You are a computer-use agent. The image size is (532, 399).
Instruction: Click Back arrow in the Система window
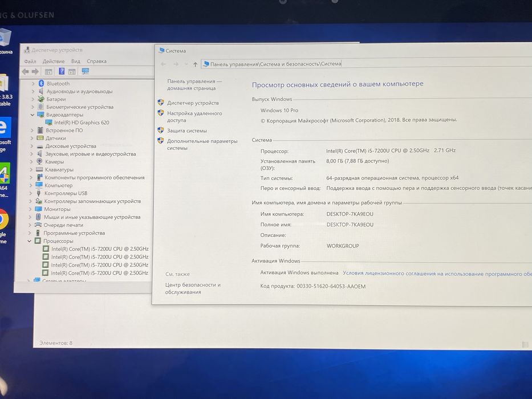pyautogui.click(x=163, y=64)
